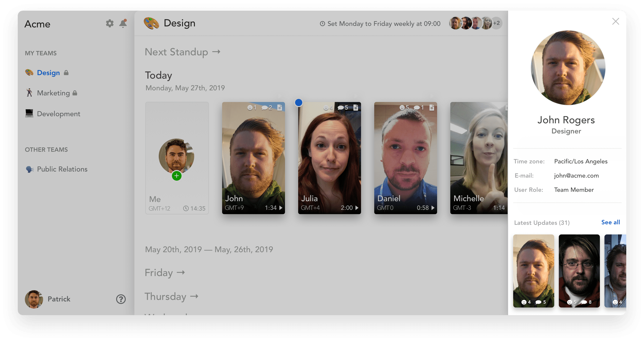
Task: Play Daniel's 0:58 video update
Action: point(433,208)
